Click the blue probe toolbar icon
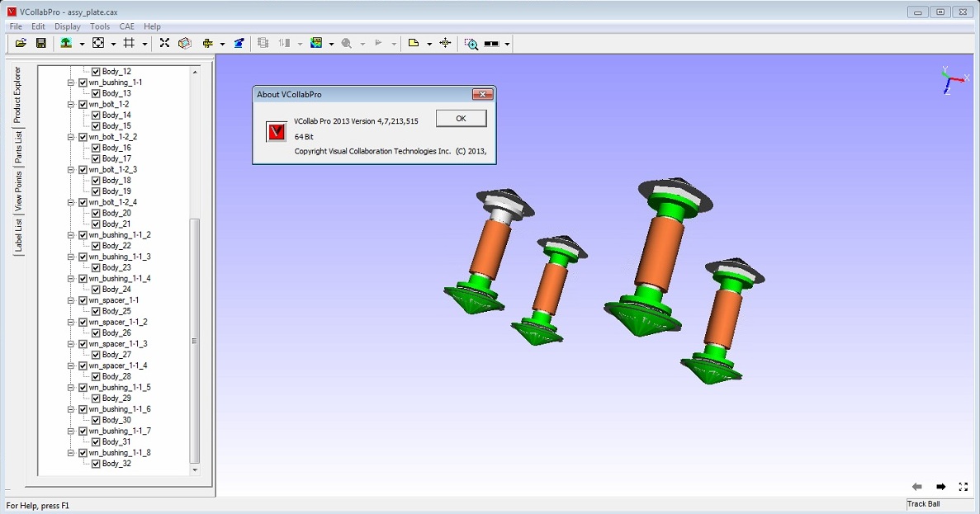The width and height of the screenshot is (980, 514). [239, 43]
